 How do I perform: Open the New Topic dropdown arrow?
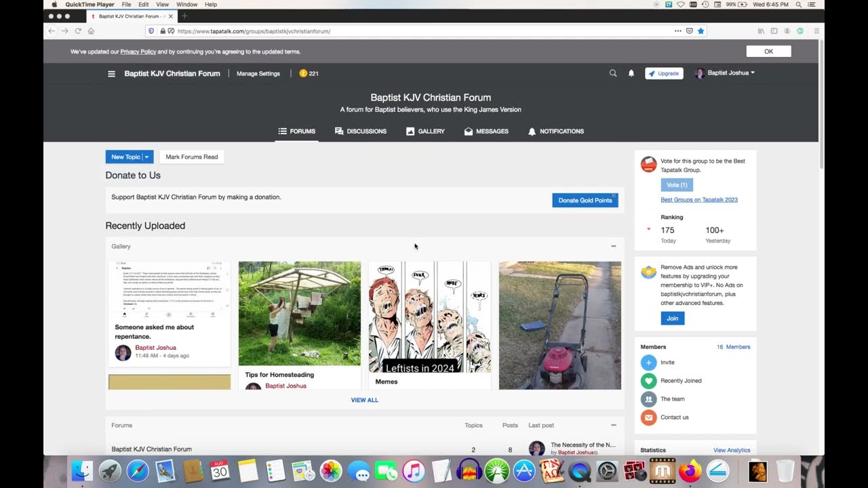coord(146,157)
